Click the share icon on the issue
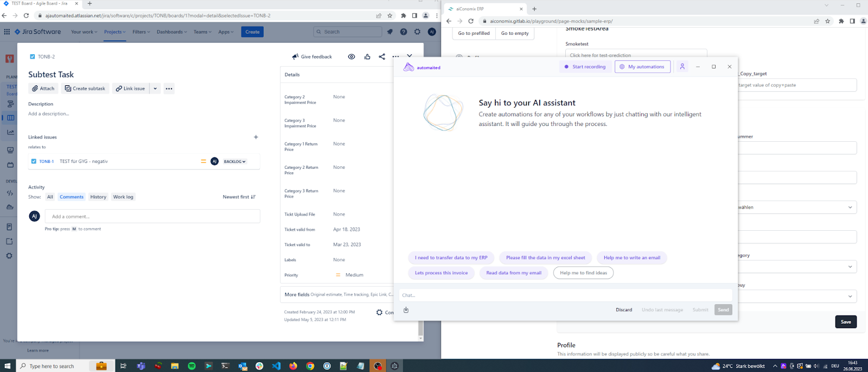Viewport: 868px width, 372px height. (x=382, y=56)
